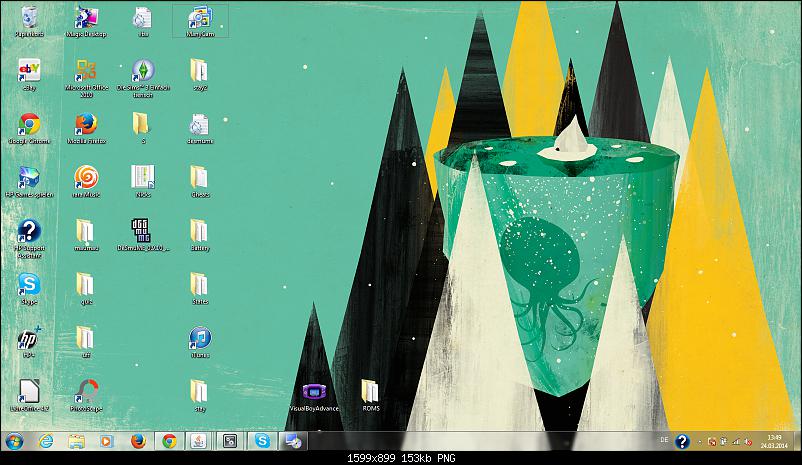Launch Internet Explorer from the taskbar
Viewport: 802px width, 465px height.
pyautogui.click(x=46, y=441)
